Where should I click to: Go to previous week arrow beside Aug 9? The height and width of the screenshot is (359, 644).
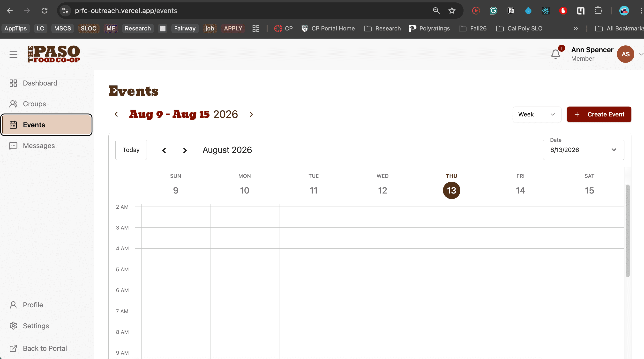click(116, 114)
